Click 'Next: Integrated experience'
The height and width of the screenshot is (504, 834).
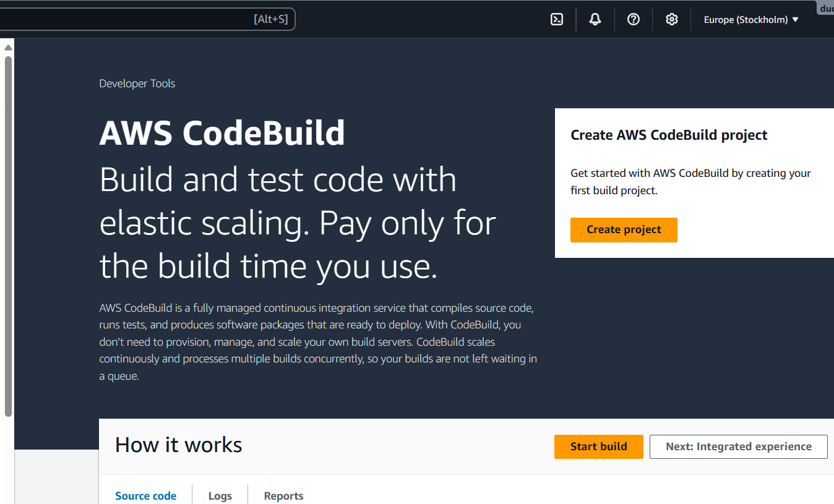(738, 446)
